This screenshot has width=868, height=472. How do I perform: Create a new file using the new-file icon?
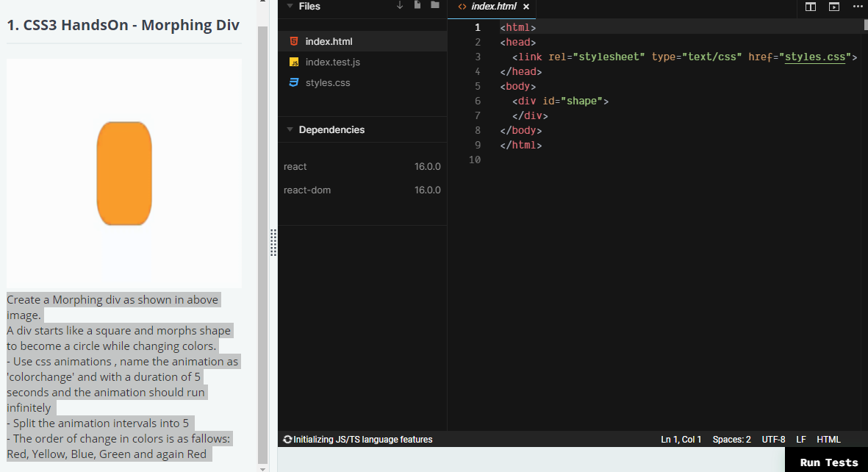pos(417,5)
